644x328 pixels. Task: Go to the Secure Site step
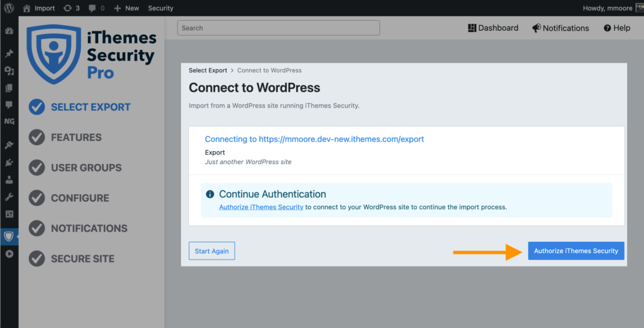82,259
